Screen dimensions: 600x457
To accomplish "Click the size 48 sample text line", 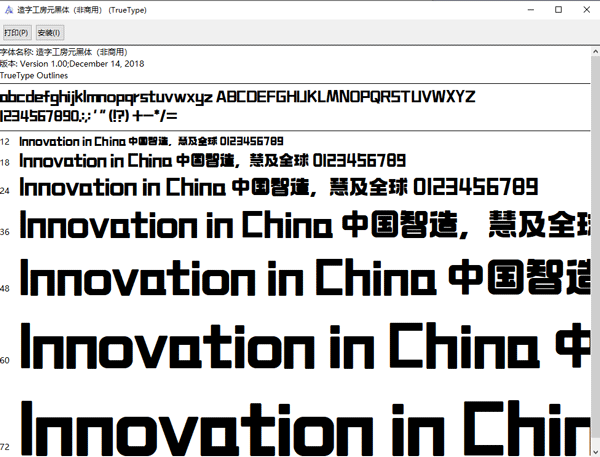I will 305,277.
